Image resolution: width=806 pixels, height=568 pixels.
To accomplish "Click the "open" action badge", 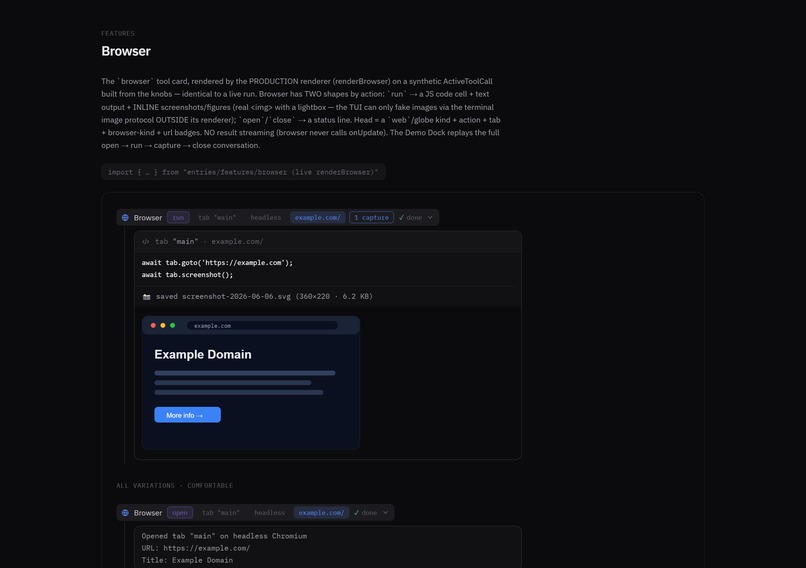I will [180, 512].
